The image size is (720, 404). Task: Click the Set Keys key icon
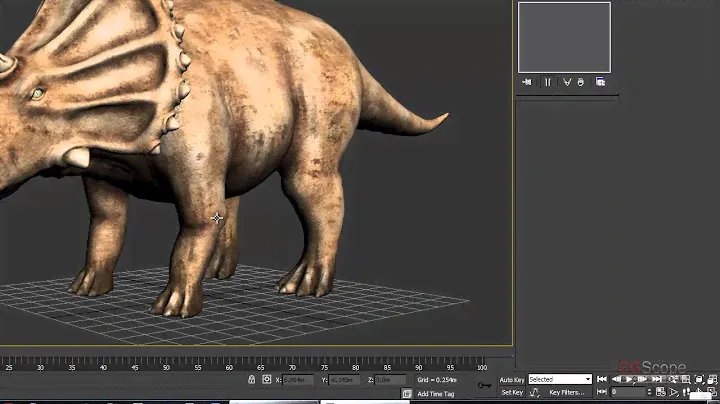coord(484,385)
